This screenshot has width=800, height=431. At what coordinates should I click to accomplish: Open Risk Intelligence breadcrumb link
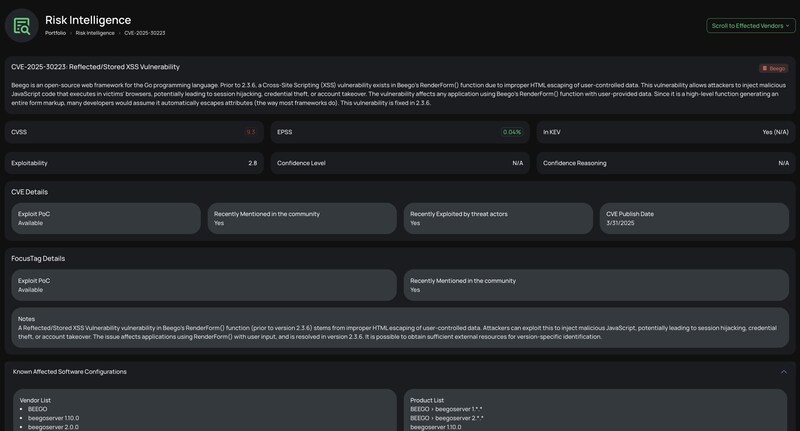click(95, 33)
